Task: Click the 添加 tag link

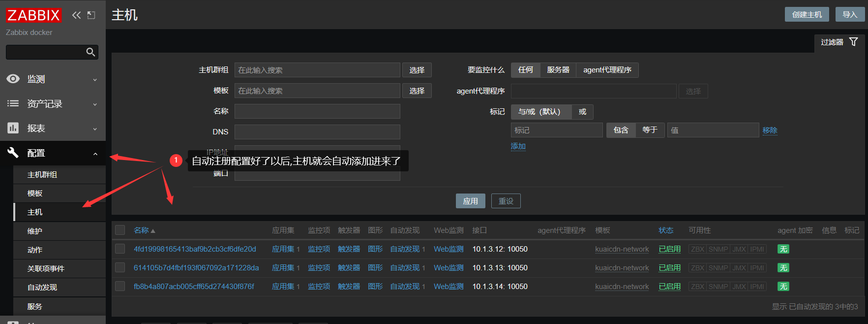Action: click(x=518, y=146)
